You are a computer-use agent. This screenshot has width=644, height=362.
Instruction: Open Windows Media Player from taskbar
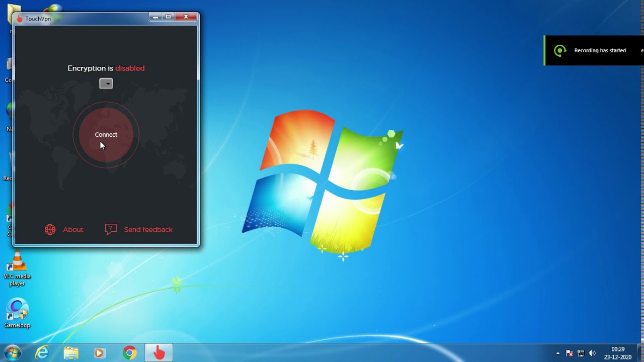pos(100,353)
